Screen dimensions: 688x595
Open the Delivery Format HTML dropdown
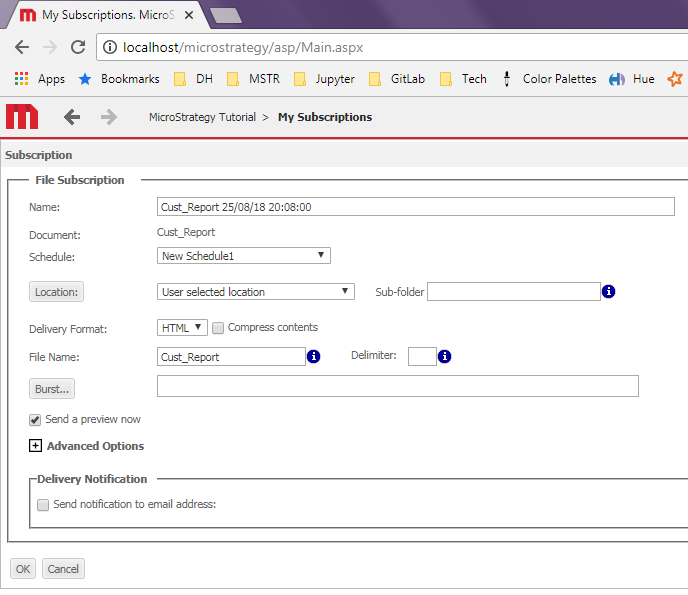click(x=183, y=327)
